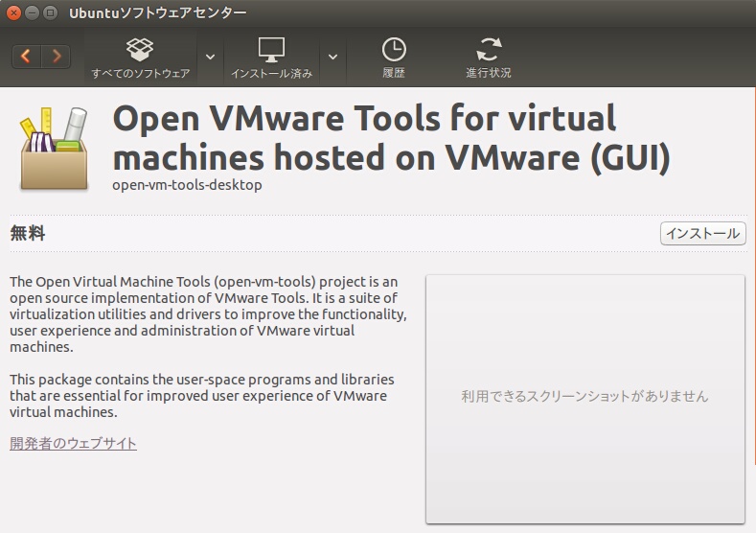The width and height of the screenshot is (756, 533).
Task: Click the インストール button
Action: pos(702,234)
